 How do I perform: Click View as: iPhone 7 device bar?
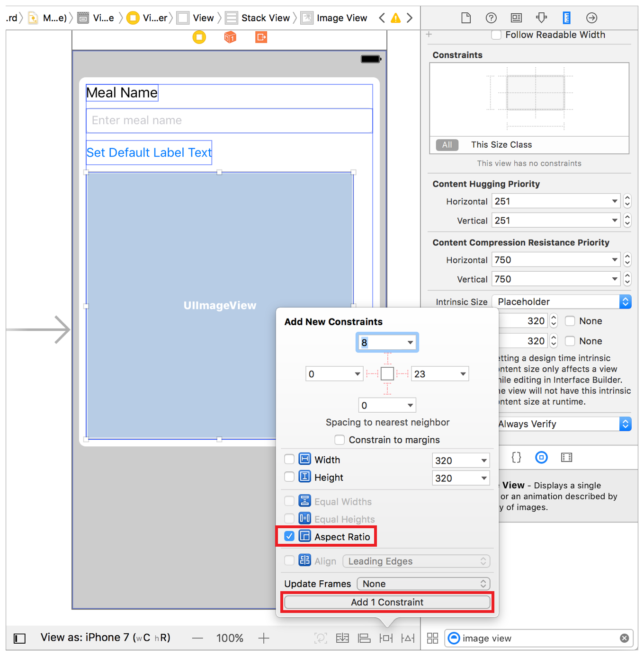tap(105, 638)
